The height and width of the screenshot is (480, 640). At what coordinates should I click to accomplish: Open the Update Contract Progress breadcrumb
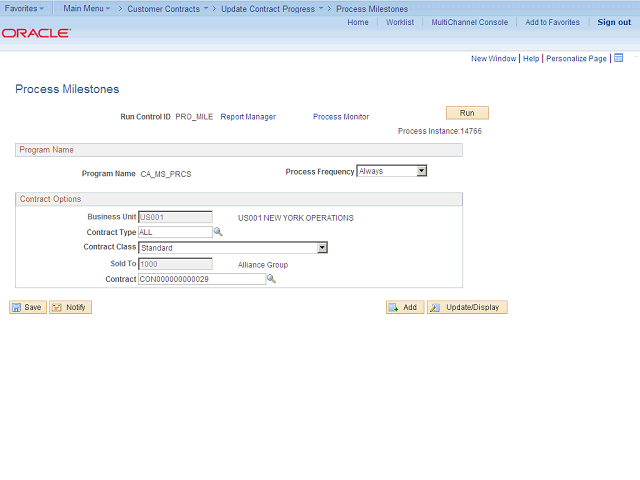click(x=271, y=8)
